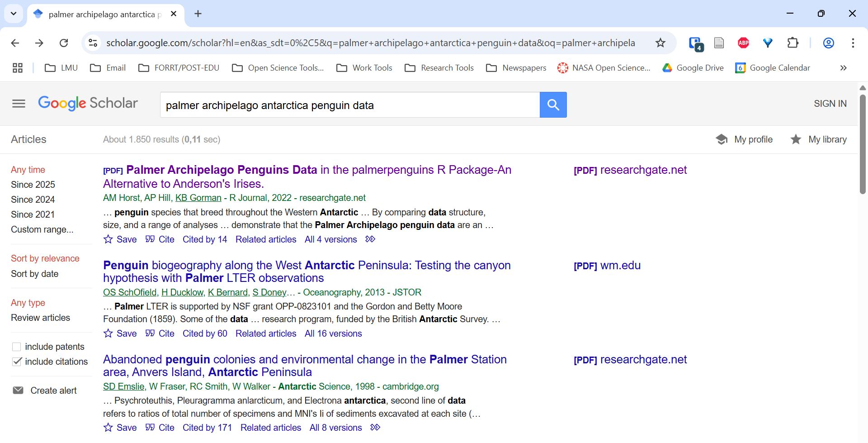Open the Open Science Tools bookmark folder
Image resolution: width=868 pixels, height=443 pixels.
point(278,68)
